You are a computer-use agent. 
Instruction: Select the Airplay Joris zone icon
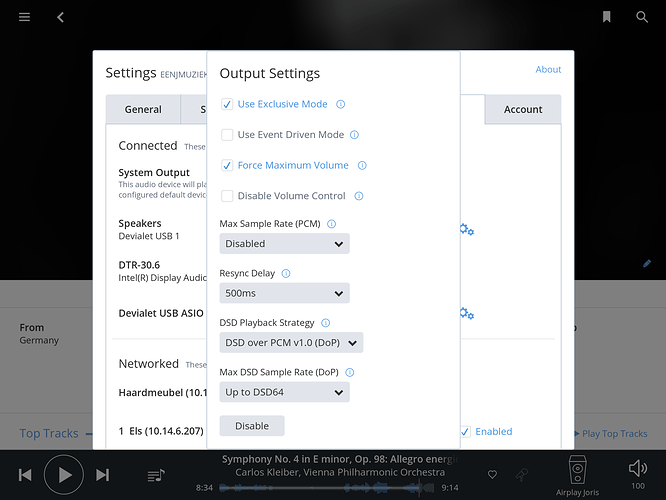click(577, 469)
